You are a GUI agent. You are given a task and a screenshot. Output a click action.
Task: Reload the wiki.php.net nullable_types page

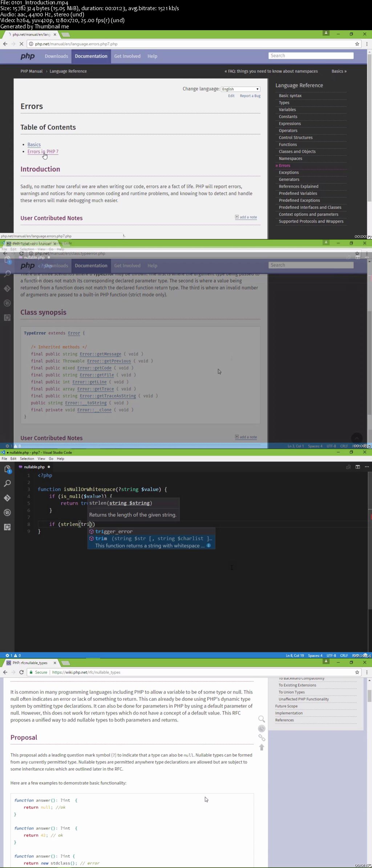21,672
